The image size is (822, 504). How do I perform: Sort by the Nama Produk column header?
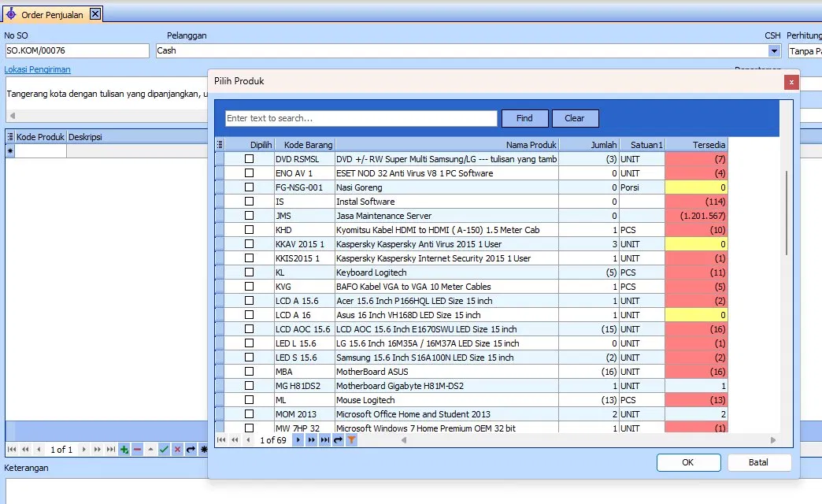click(446, 145)
